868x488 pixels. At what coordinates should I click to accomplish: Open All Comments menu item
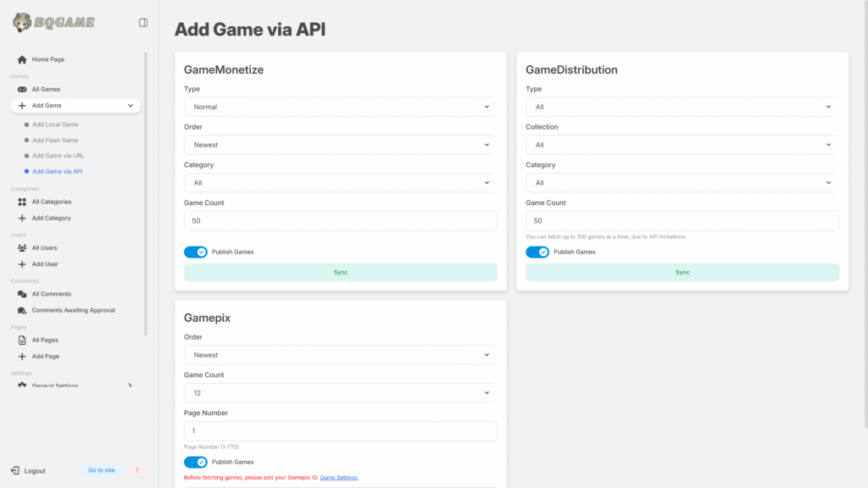(52, 294)
